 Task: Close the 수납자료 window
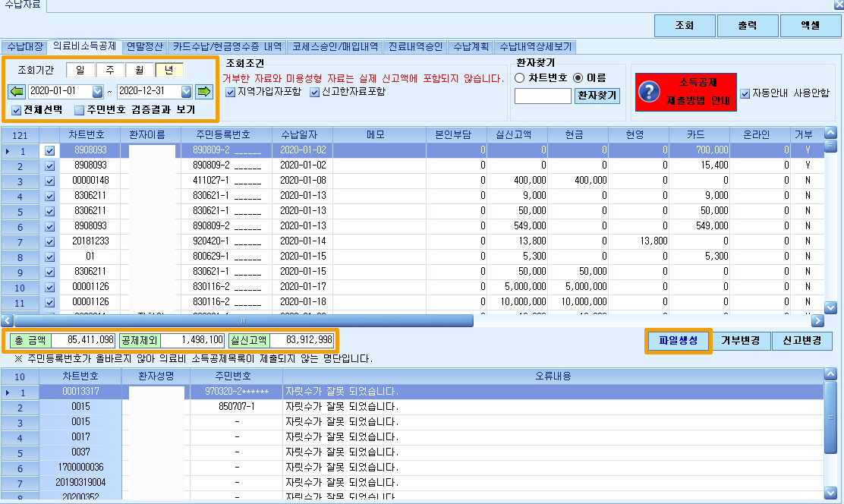pos(838,5)
